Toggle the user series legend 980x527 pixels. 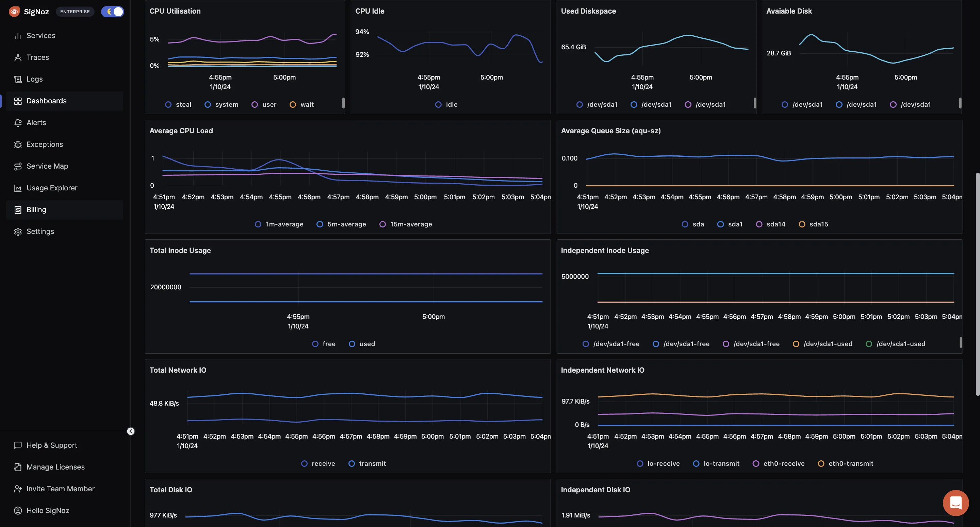point(264,105)
